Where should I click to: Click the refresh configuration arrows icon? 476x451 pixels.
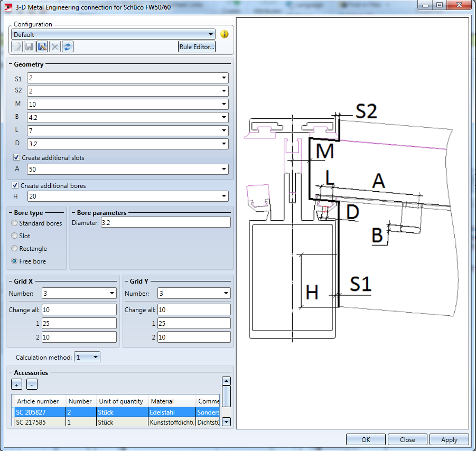(x=68, y=47)
